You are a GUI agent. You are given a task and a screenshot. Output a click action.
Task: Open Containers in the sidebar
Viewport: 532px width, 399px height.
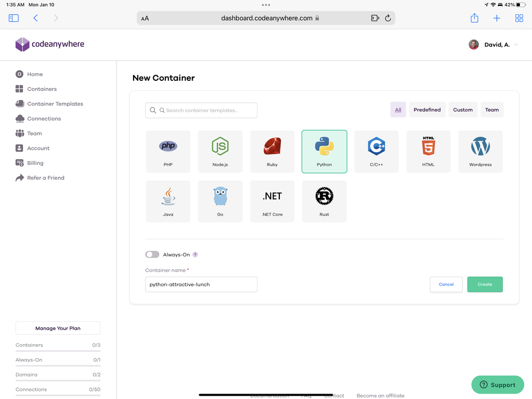click(x=41, y=89)
